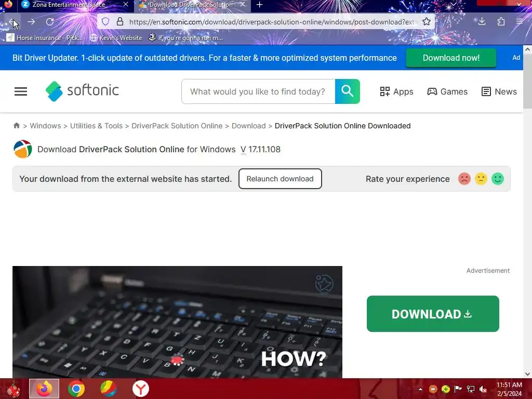
Task: Go forward with the forward arrow button
Action: (x=31, y=22)
